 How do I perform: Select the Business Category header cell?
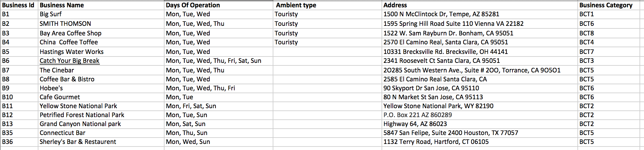point(609,5)
